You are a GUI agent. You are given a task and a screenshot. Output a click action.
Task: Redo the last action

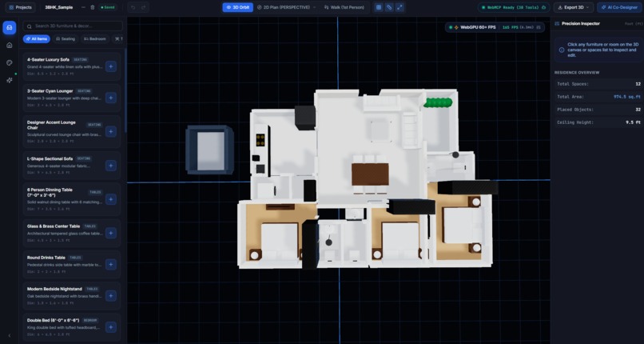143,7
